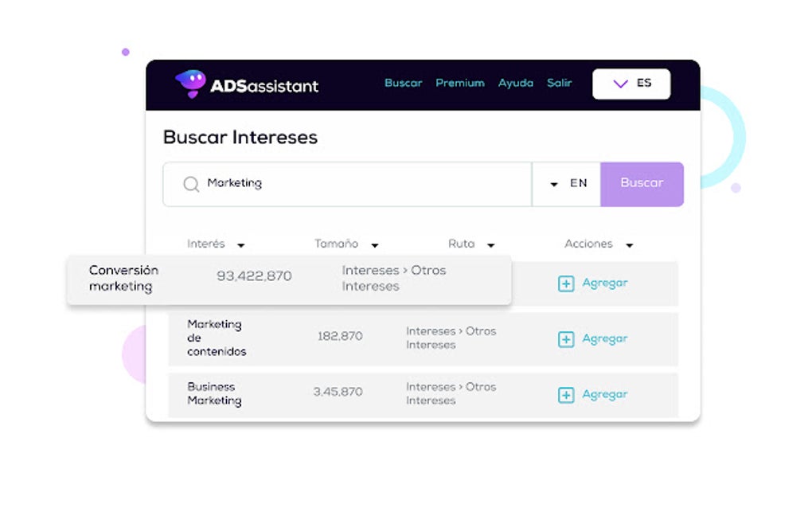Open the Acciones column dropdown arrow
This screenshot has height=508, width=812.
coord(629,244)
